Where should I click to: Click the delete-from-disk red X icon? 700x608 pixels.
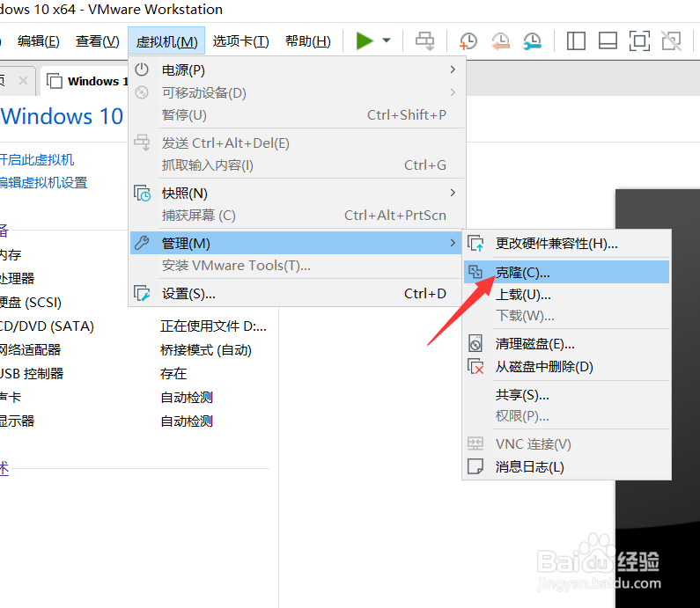click(x=475, y=367)
